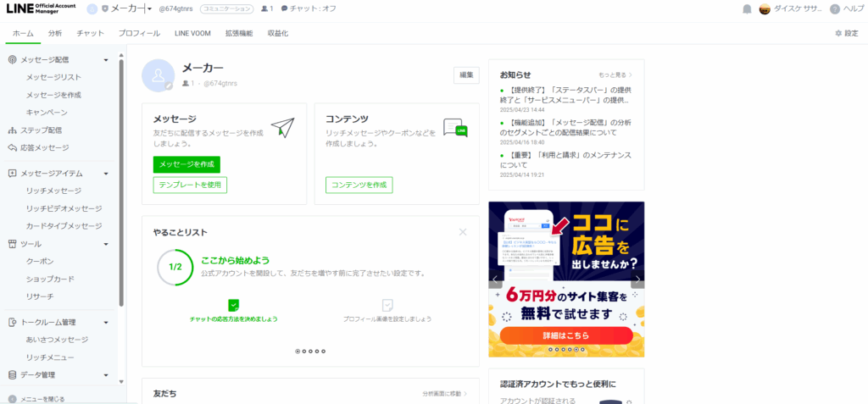Viewport: 868px width, 404px height.
Task: Open リッチビデオメッセージ in sidebar
Action: point(64,208)
